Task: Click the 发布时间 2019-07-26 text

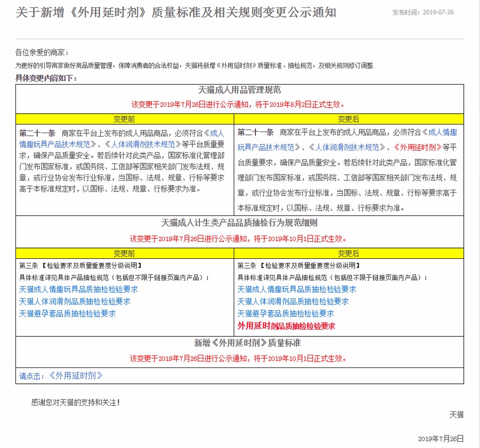Action: [423, 13]
